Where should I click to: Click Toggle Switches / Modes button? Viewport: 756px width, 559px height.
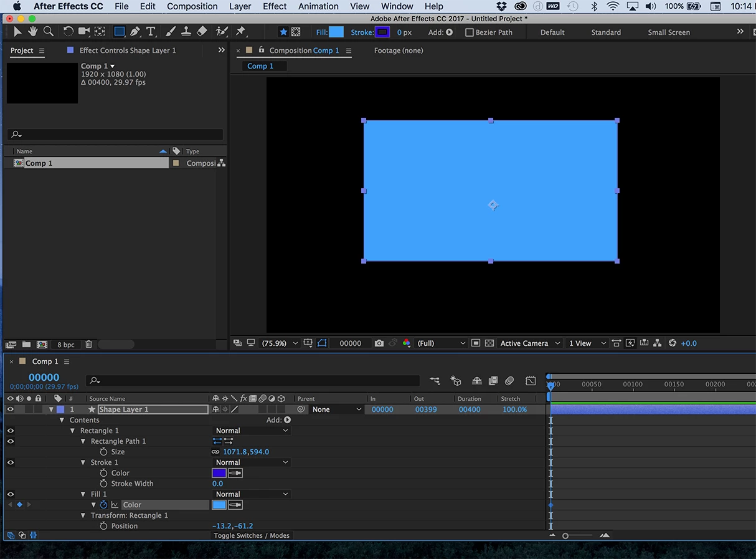(x=252, y=535)
